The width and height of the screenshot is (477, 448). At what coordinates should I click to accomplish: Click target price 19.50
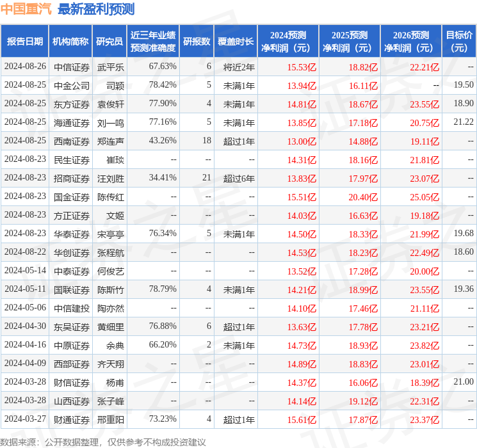464,84
